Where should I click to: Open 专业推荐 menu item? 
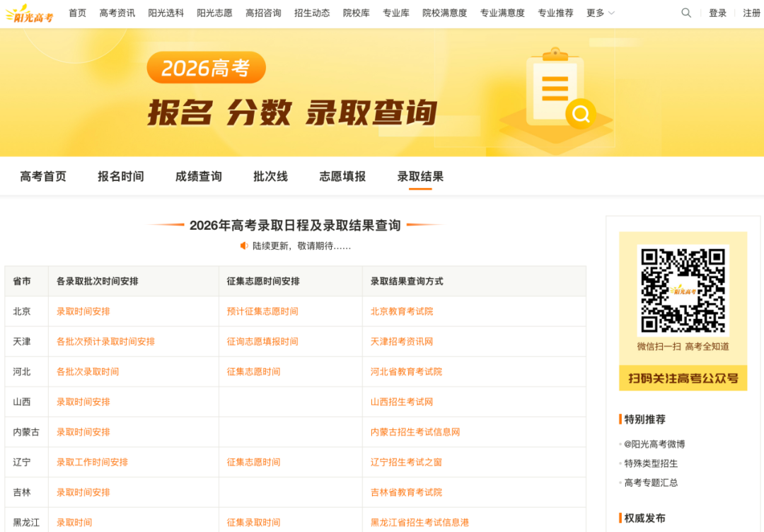click(x=555, y=13)
